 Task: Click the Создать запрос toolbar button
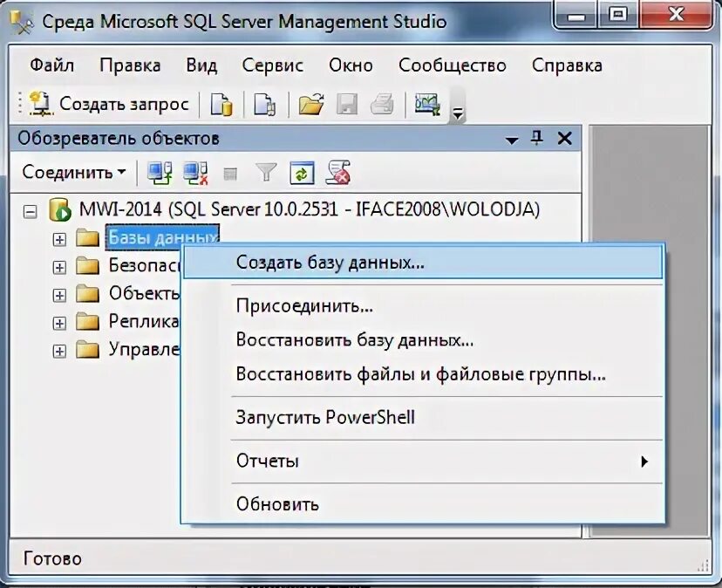109,104
